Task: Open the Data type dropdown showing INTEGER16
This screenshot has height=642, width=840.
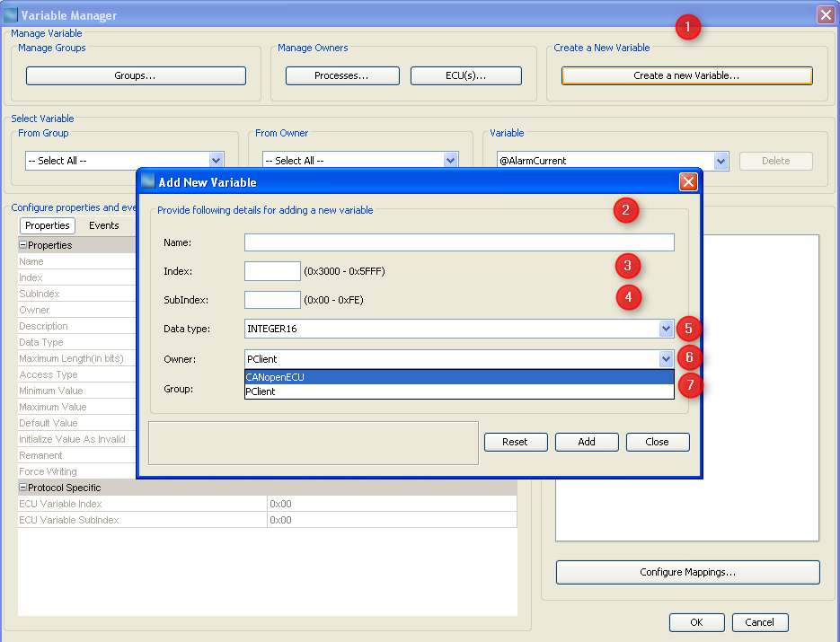Action: coord(665,329)
